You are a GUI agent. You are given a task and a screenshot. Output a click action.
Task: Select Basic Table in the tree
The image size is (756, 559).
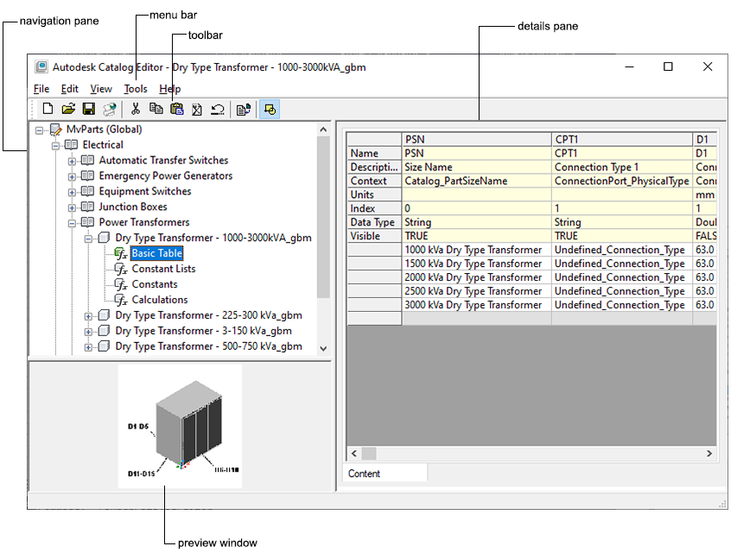pyautogui.click(x=156, y=253)
